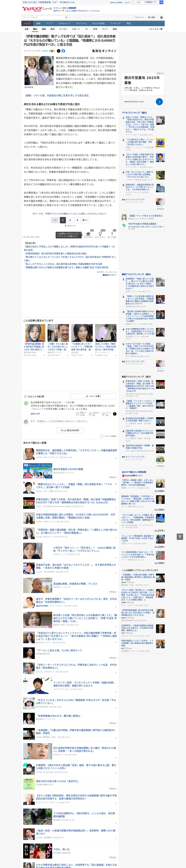Select the 国際 category
This screenshot has width=186, height=868.
[44, 29]
